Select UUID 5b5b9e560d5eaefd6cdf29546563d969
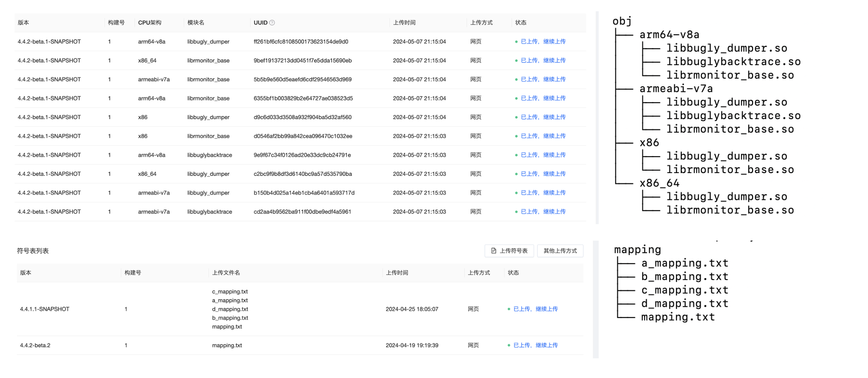Image resolution: width=868 pixels, height=378 pixels. [303, 79]
